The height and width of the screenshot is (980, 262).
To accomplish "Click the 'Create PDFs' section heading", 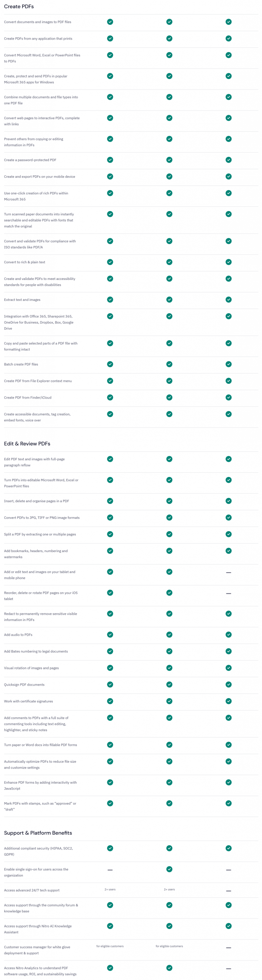I will point(19,7).
